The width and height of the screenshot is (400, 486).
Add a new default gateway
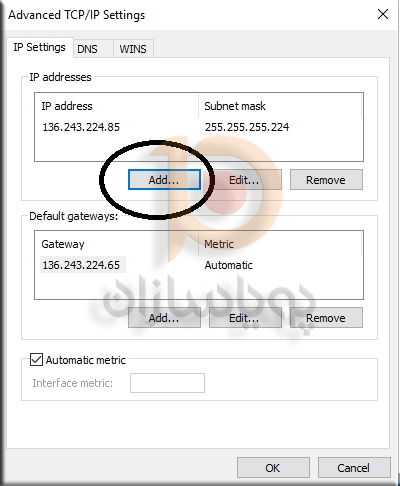(x=164, y=318)
